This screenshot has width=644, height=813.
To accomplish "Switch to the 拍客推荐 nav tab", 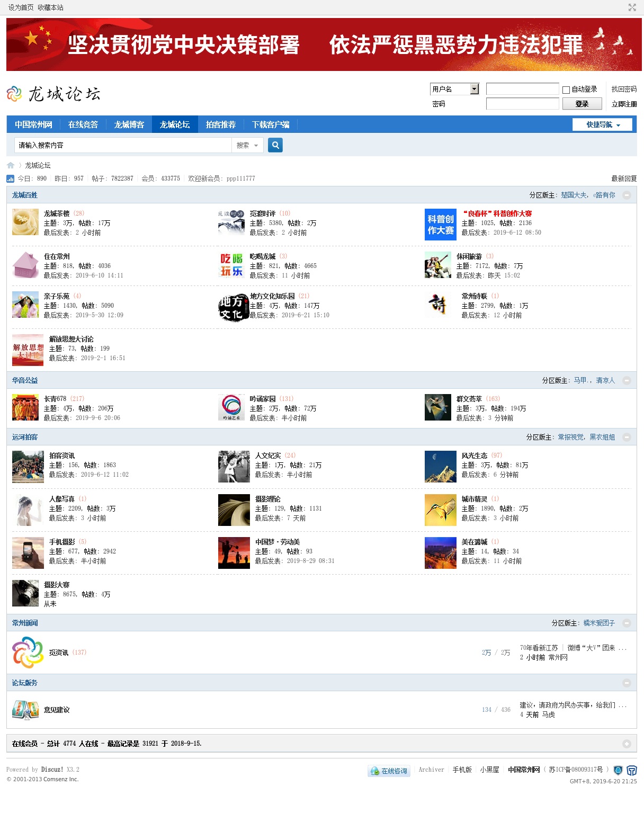I will coord(221,124).
